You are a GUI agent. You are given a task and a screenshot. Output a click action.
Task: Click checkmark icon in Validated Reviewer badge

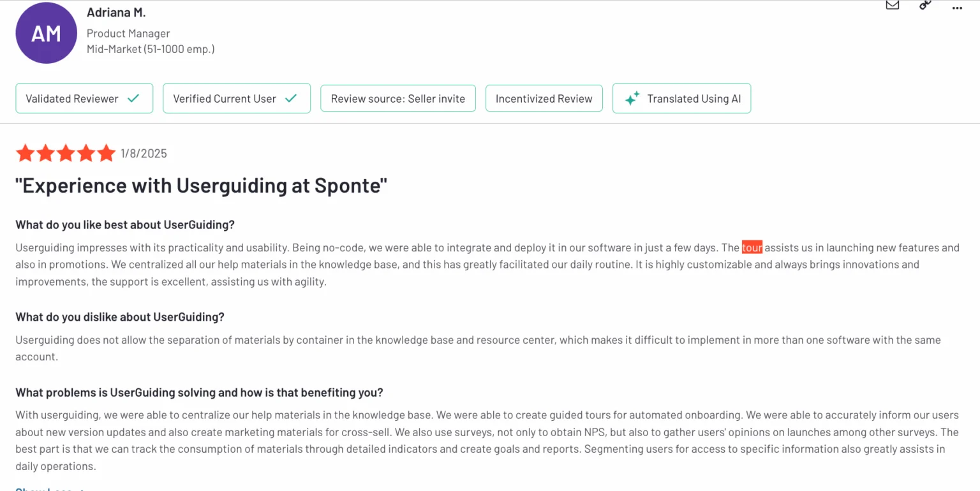click(x=133, y=98)
